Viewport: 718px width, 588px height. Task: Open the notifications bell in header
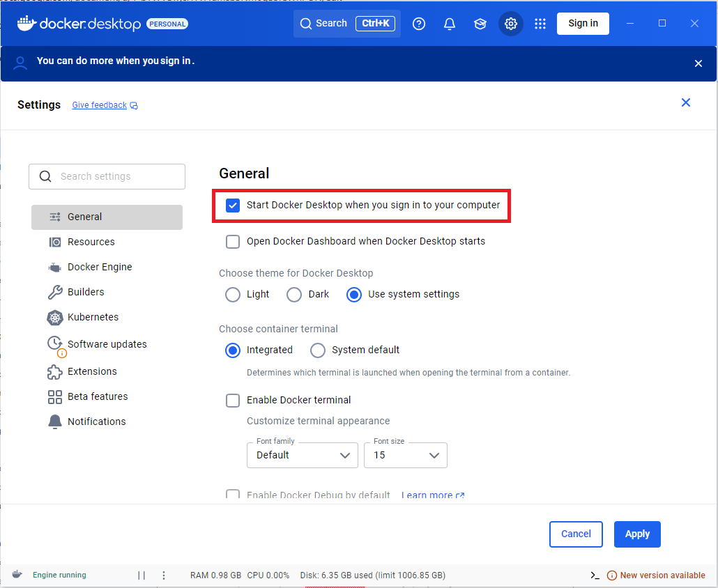(x=450, y=24)
